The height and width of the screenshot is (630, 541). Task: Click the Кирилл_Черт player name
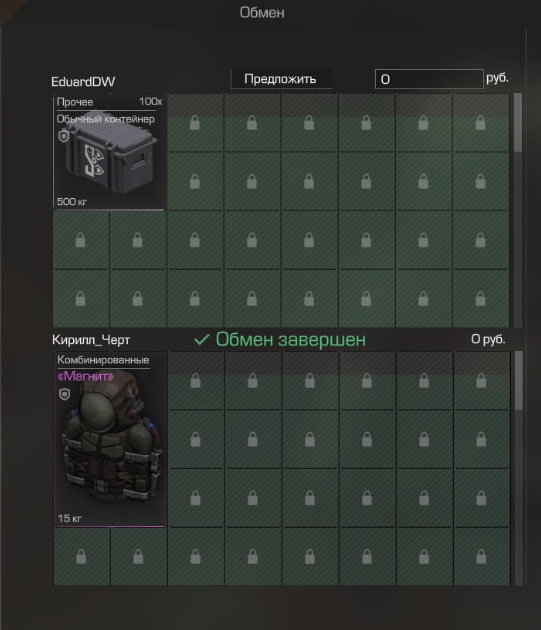91,340
